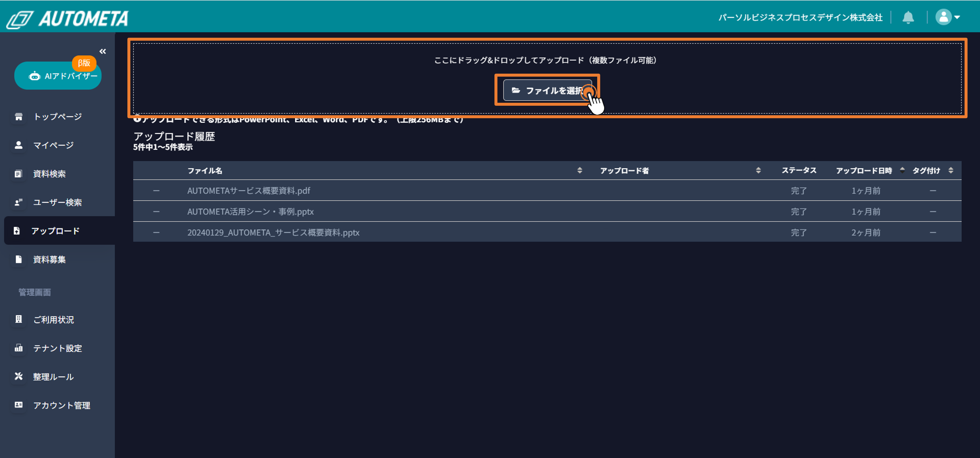Click the ご利用状況 building icon
The width and height of the screenshot is (980, 458).
(19, 319)
